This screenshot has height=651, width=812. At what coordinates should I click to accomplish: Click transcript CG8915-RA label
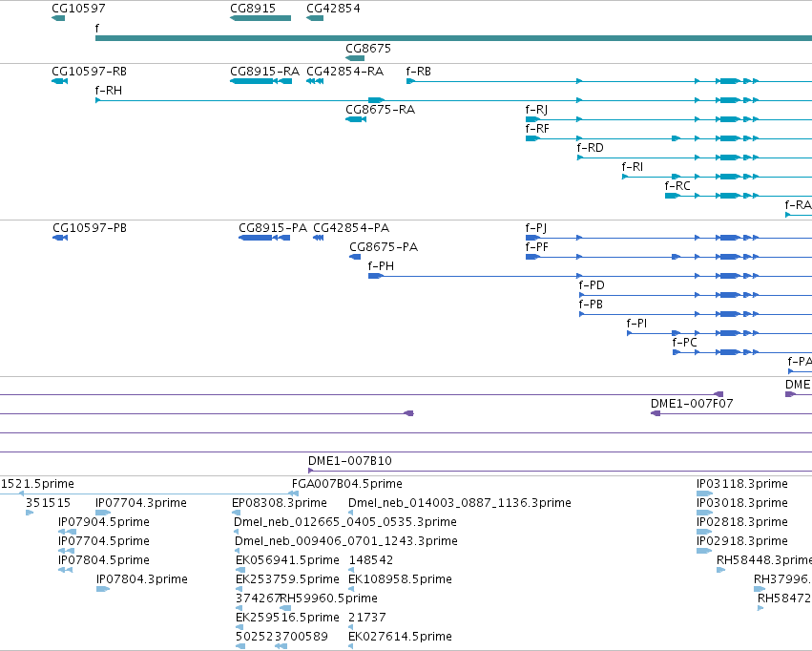[x=264, y=72]
